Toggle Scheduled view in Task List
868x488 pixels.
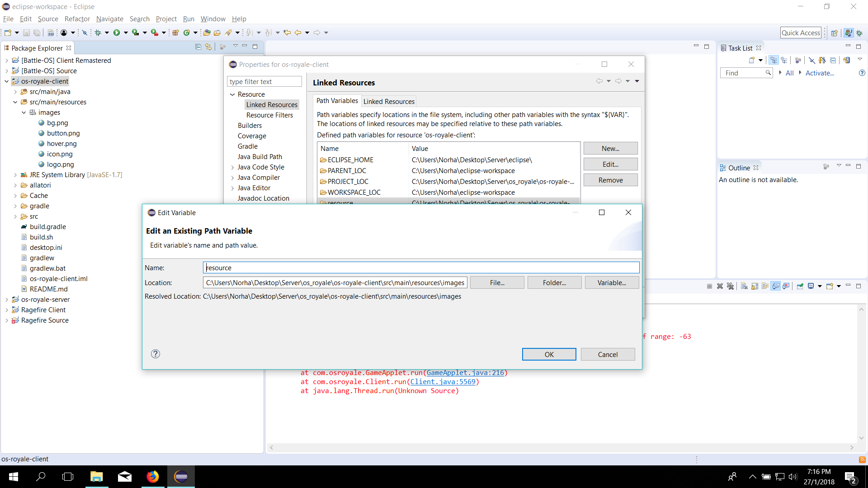coord(784,60)
